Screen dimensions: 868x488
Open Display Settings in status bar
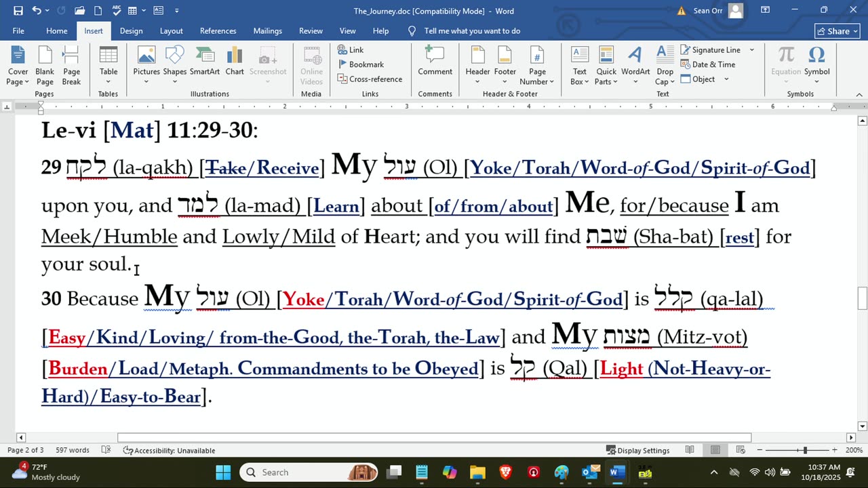(637, 450)
